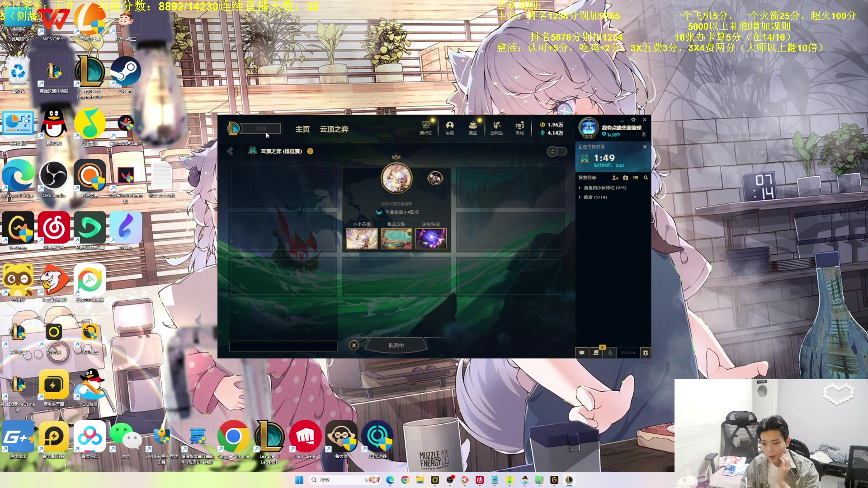Image resolution: width=868 pixels, height=488 pixels.
Task: Click the microphone voice icon
Action: tap(610, 352)
